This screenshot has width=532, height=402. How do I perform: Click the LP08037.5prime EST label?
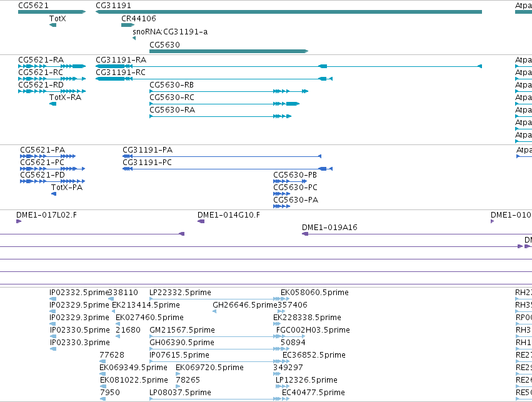pos(180,393)
